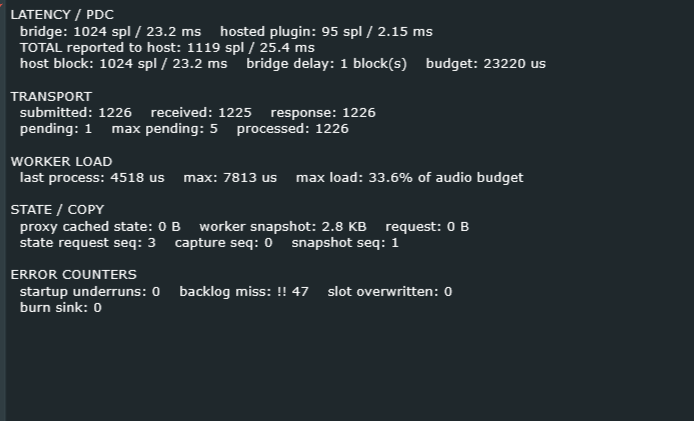Click the submitted 1226 counter
This screenshot has width=694, height=421.
76,113
